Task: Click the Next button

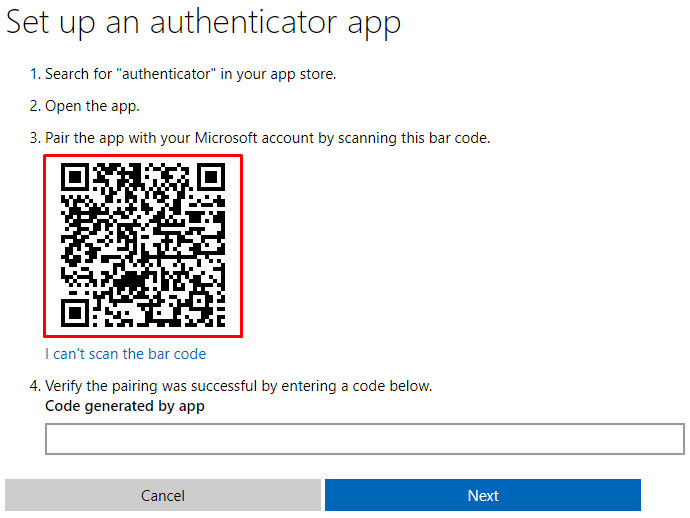Action: pos(483,495)
